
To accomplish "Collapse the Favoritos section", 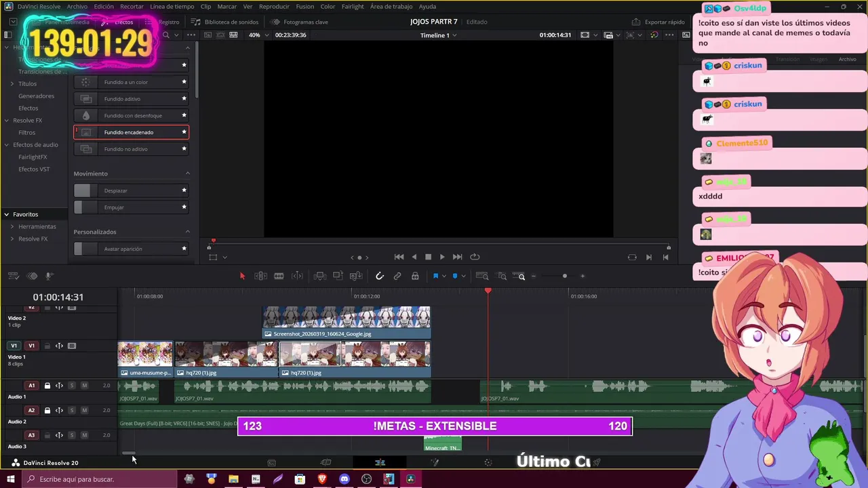I will coord(7,214).
